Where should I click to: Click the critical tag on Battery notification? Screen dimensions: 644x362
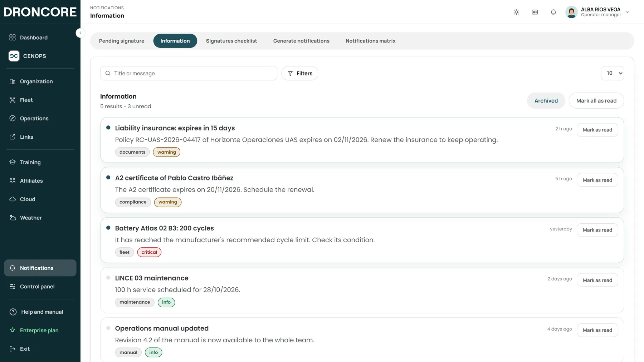(149, 252)
